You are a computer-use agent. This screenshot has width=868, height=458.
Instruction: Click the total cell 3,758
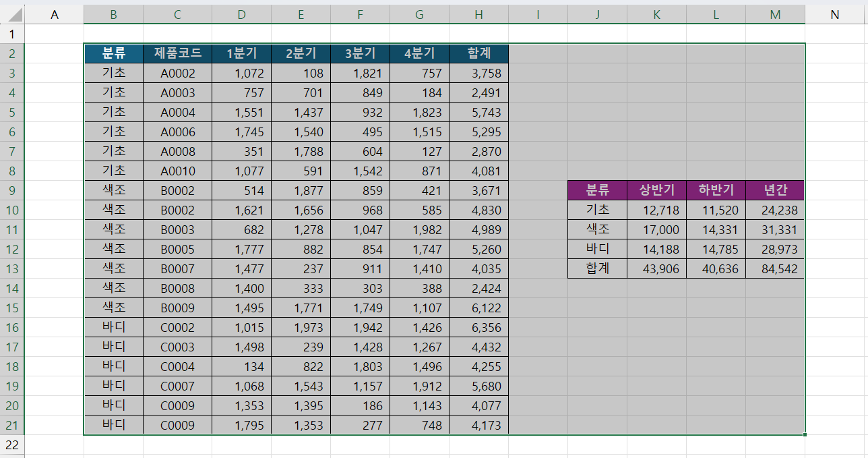(x=478, y=73)
